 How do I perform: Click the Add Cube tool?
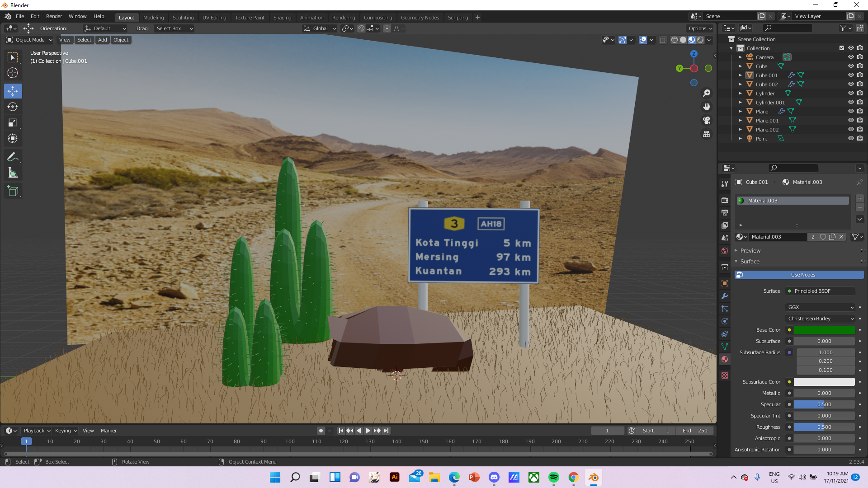pyautogui.click(x=13, y=191)
